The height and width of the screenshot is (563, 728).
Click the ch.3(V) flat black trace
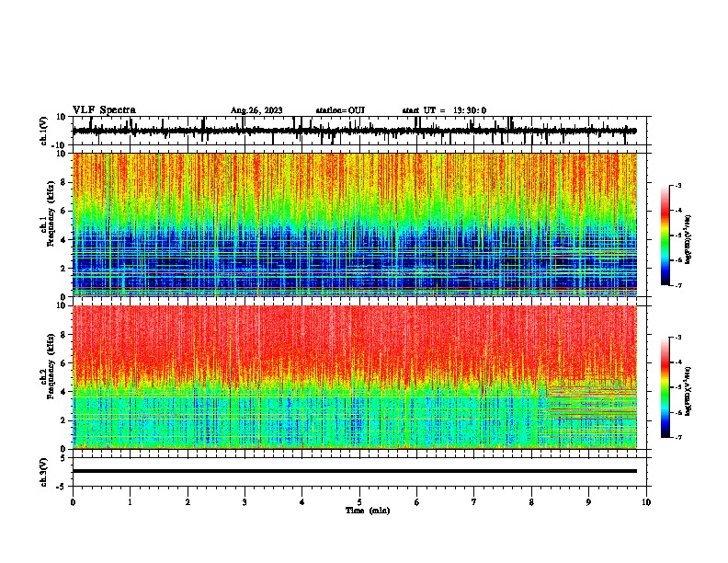355,471
